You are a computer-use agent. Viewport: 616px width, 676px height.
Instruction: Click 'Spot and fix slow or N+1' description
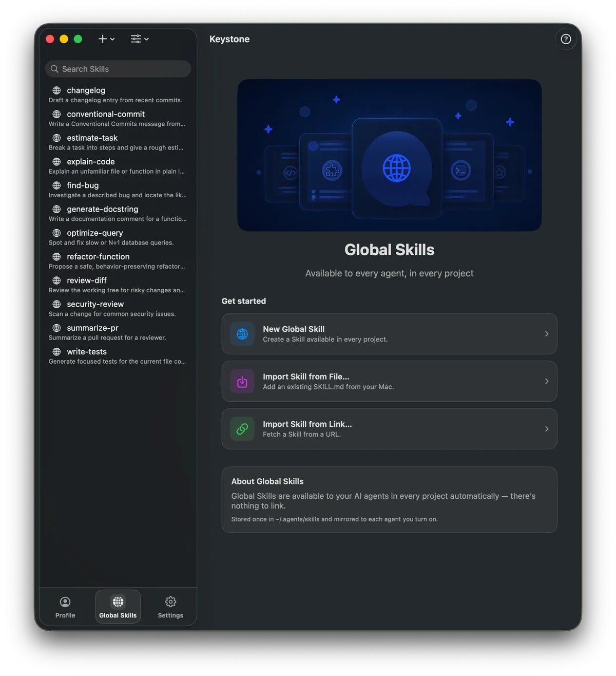(111, 242)
